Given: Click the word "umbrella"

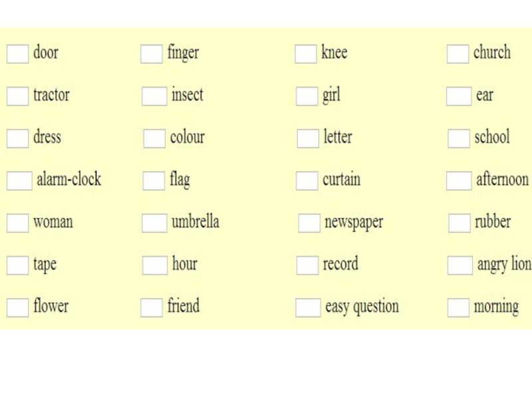Looking at the screenshot, I should point(195,222).
